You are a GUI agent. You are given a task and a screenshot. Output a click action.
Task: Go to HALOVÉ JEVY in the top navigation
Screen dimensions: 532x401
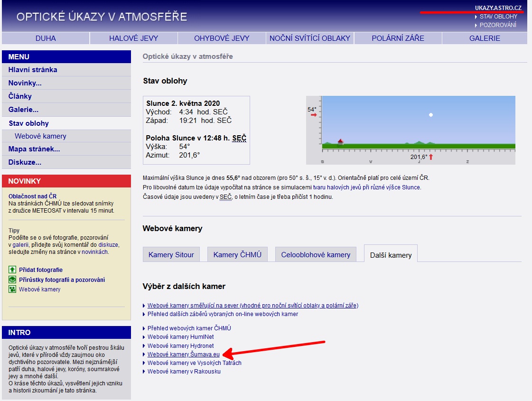[133, 38]
